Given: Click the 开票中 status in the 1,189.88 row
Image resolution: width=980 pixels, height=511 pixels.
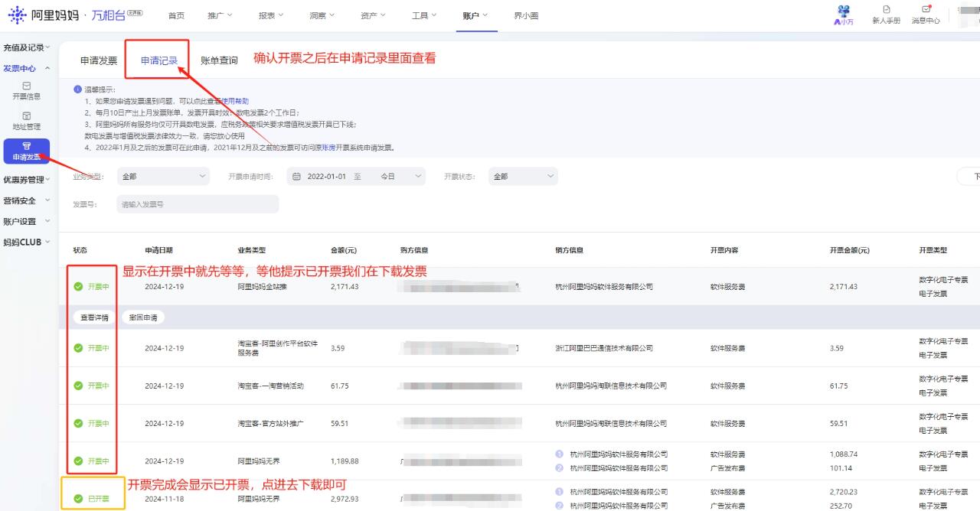Looking at the screenshot, I should (x=99, y=461).
